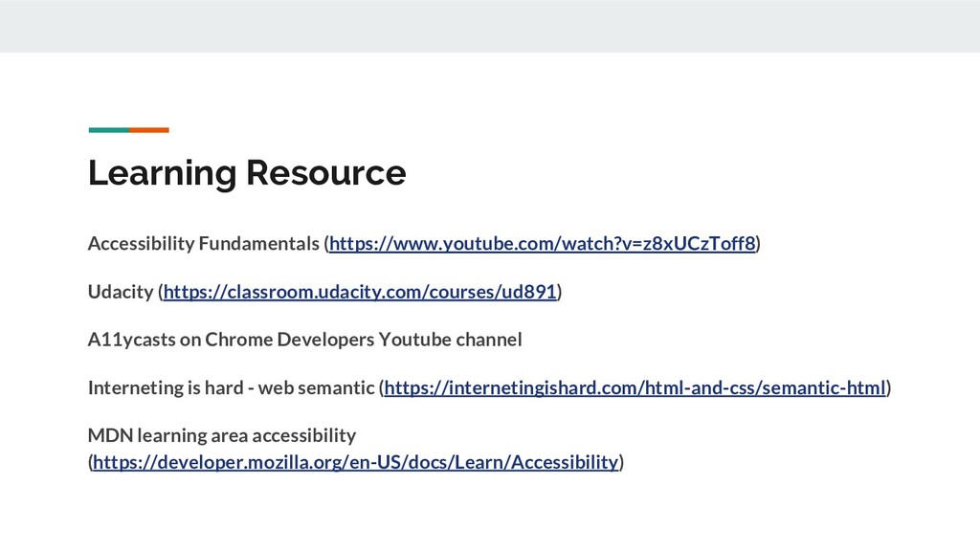The image size is (980, 551).
Task: Click the word "Learning" in the title
Action: tap(162, 173)
